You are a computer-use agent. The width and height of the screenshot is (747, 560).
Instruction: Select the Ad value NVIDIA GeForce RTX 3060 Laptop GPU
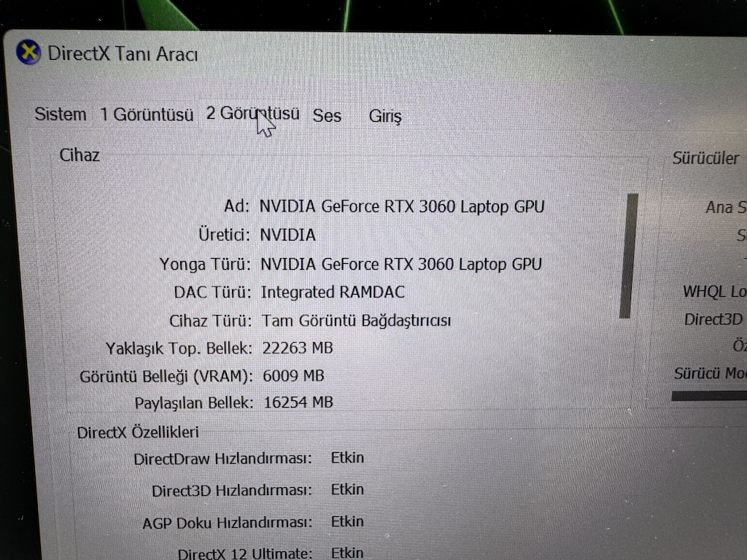pos(402,206)
